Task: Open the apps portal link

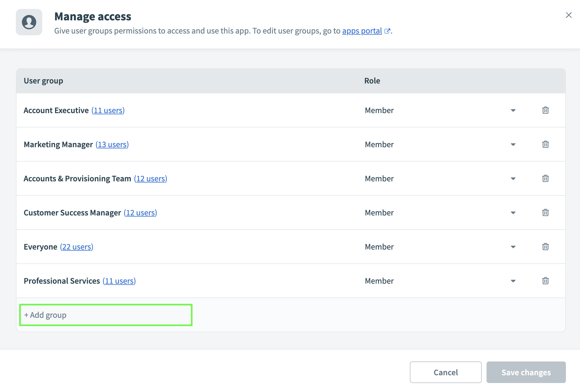Action: (362, 31)
